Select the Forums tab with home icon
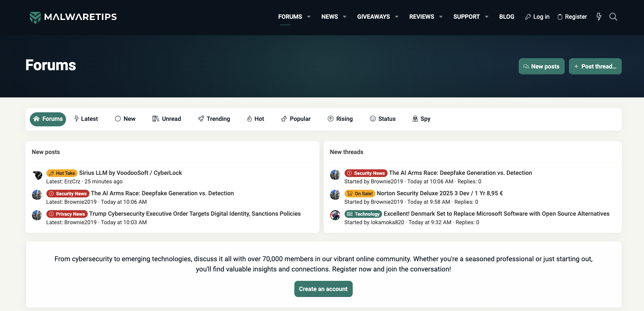Screen dimensions: 644x311 [x=48, y=119]
